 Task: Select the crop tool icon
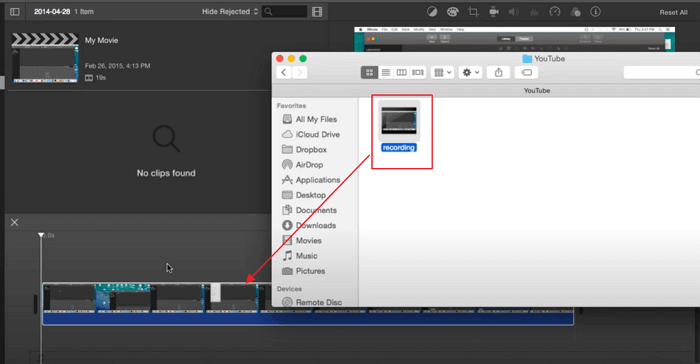coord(473,12)
